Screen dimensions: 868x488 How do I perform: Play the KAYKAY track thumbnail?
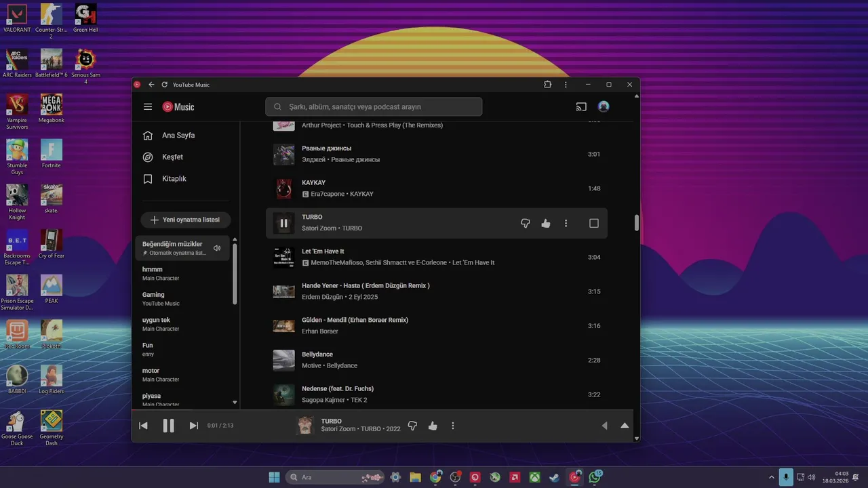click(283, 188)
